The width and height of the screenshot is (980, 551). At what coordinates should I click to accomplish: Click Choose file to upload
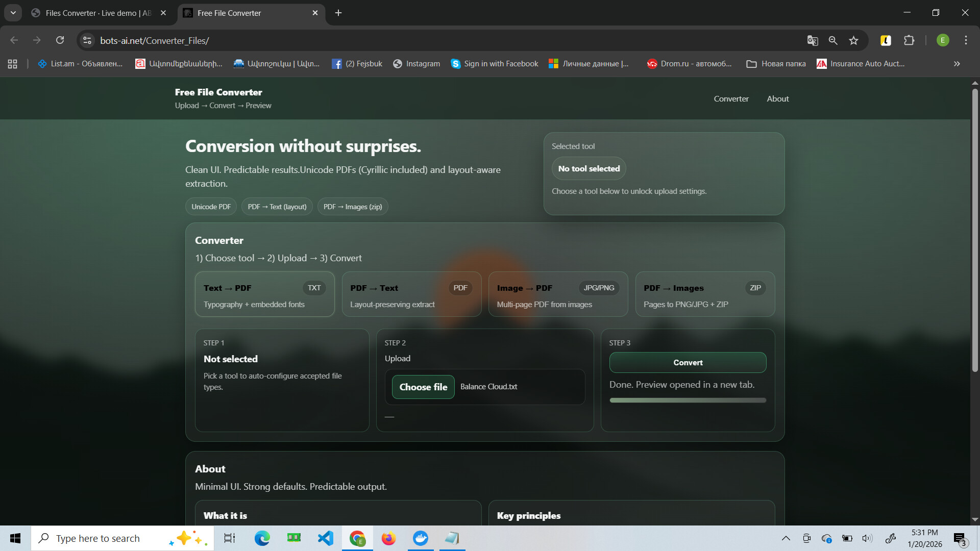click(x=423, y=387)
